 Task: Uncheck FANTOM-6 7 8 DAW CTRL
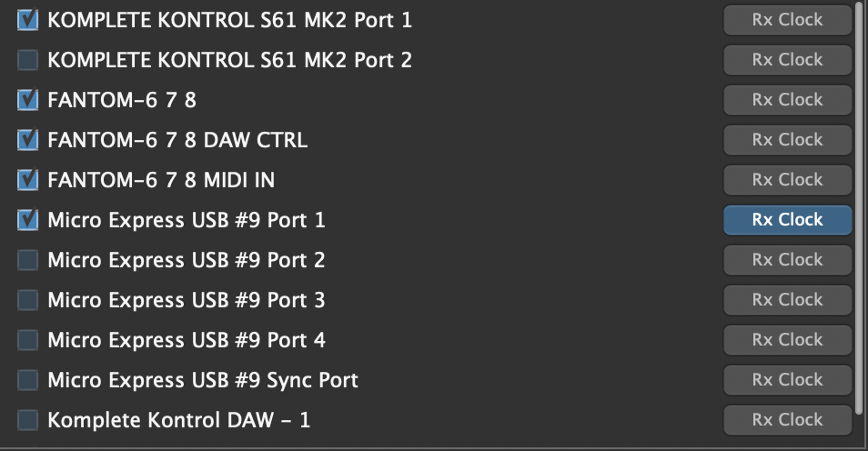(28, 140)
